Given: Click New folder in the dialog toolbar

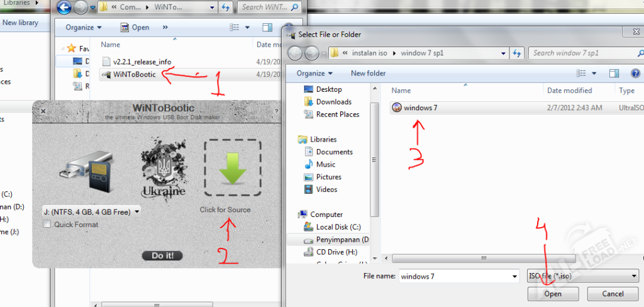Looking at the screenshot, I should (368, 73).
